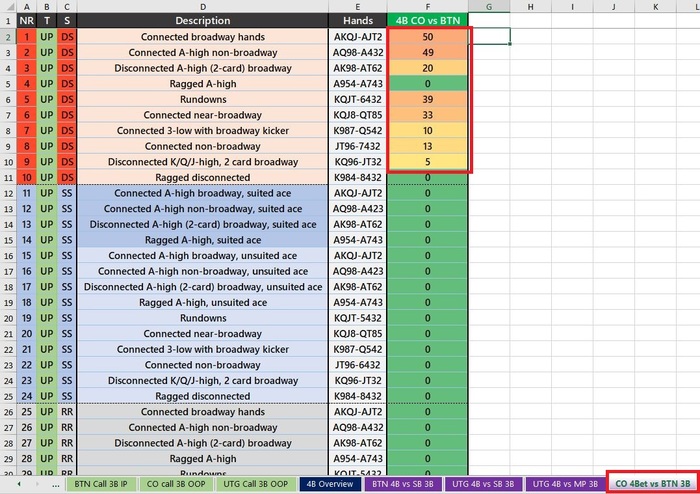Select column K header
Image resolution: width=700 pixels, height=494 pixels.
click(x=655, y=7)
